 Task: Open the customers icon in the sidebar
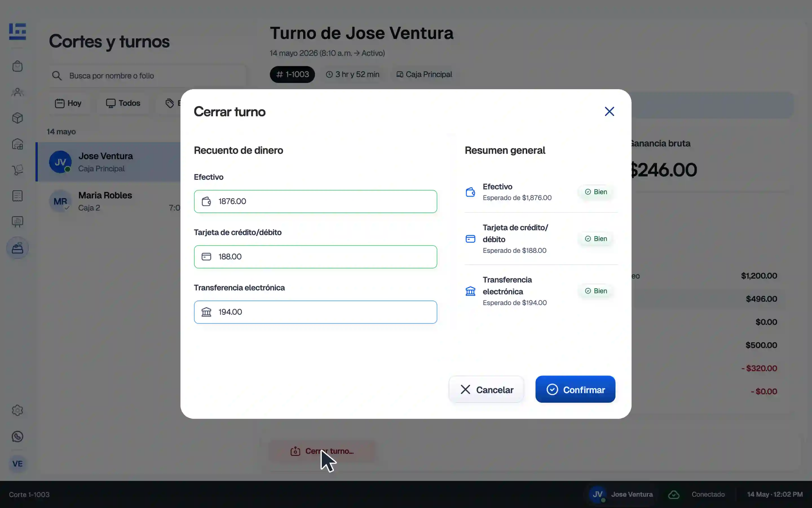(17, 92)
